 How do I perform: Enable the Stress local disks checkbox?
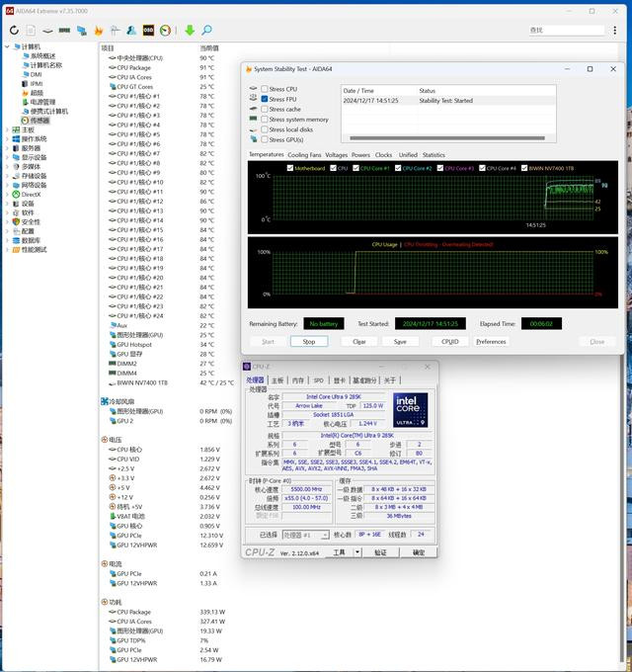point(265,129)
